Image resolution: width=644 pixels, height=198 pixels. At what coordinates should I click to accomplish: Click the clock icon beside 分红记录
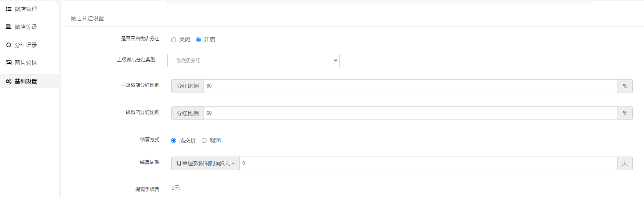[x=9, y=45]
